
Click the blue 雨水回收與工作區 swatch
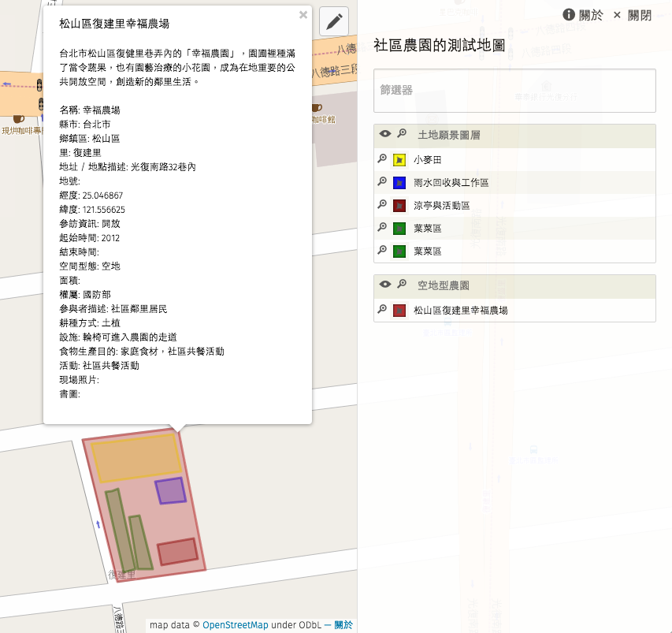399,183
